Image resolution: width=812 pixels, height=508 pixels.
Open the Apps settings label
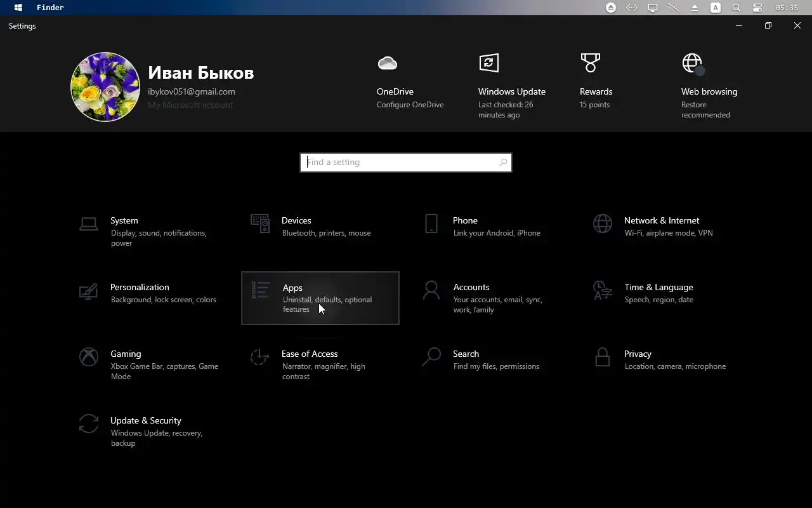[x=292, y=288]
